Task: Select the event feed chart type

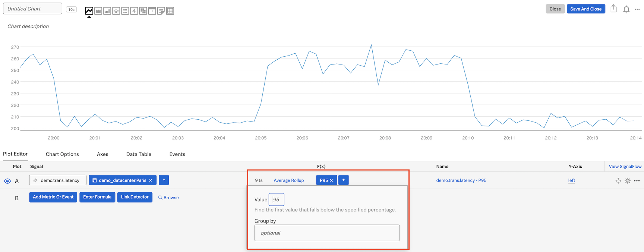Action: point(152,11)
